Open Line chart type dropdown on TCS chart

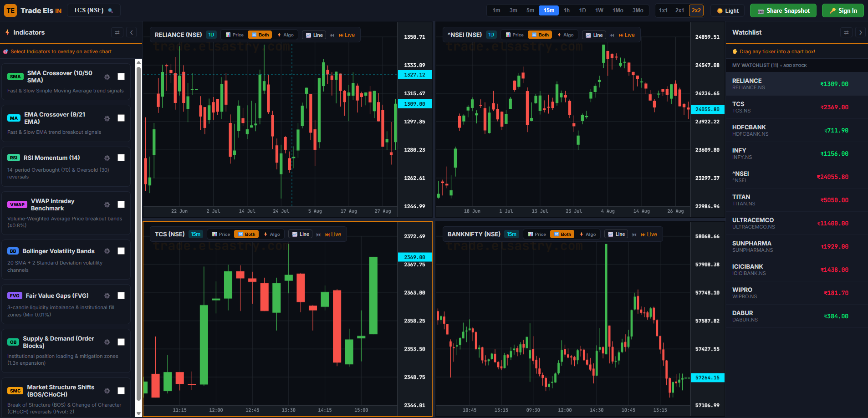pos(301,234)
